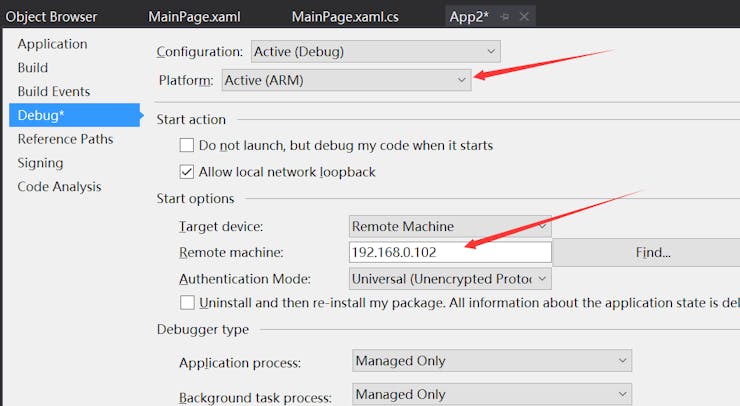The image size is (740, 406).
Task: Click the Remote machine address field
Action: (450, 252)
